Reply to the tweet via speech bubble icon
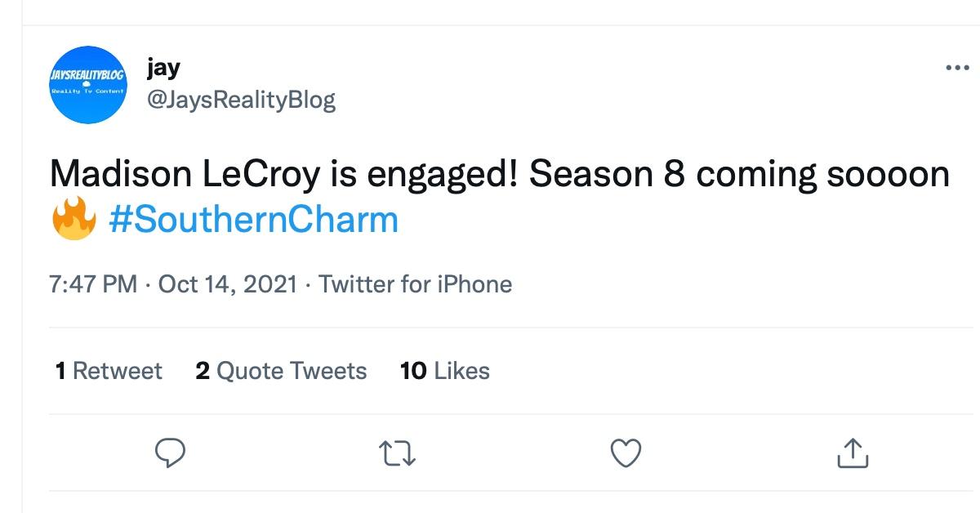Image resolution: width=980 pixels, height=513 pixels. 171,453
